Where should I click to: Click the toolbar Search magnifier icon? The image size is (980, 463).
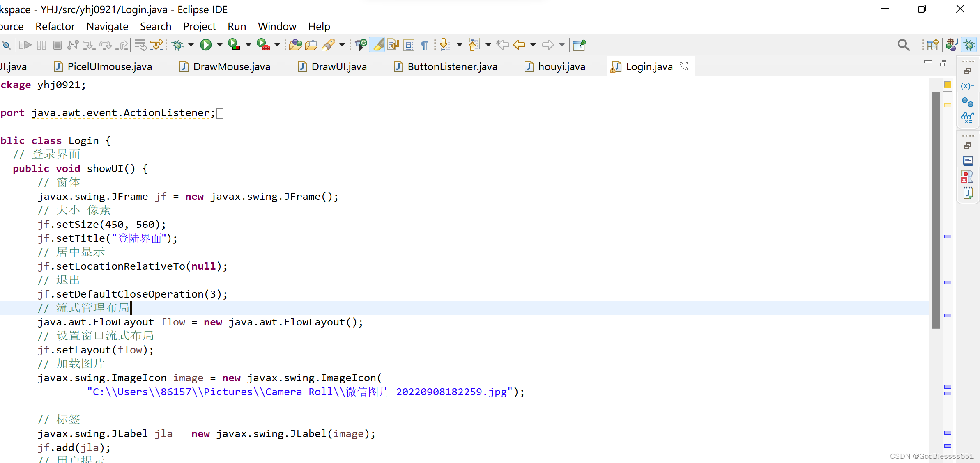click(x=903, y=45)
